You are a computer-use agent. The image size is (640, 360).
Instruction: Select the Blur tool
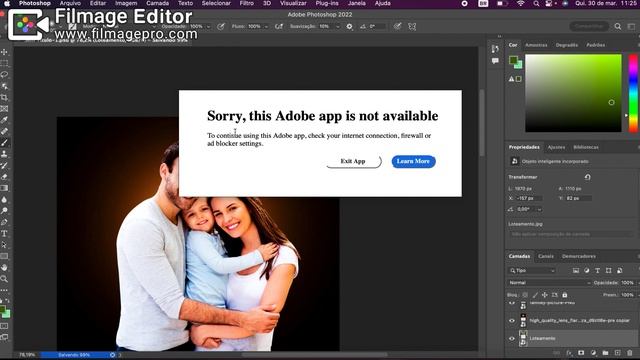[x=4, y=200]
